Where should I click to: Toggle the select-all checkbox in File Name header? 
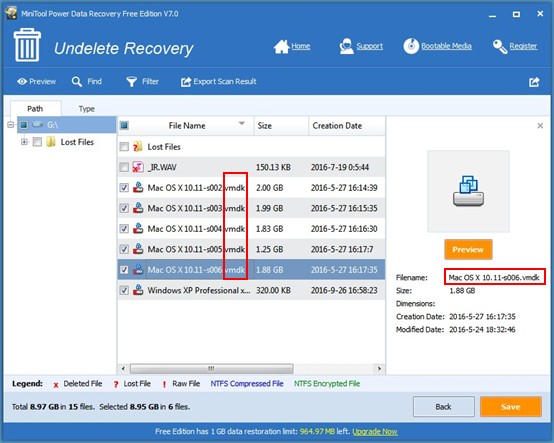(x=124, y=125)
